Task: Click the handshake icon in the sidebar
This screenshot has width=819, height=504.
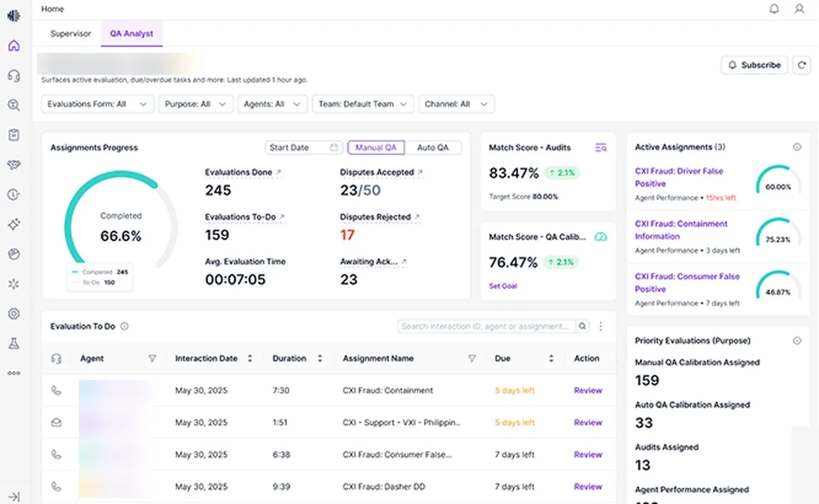Action: coord(14,165)
